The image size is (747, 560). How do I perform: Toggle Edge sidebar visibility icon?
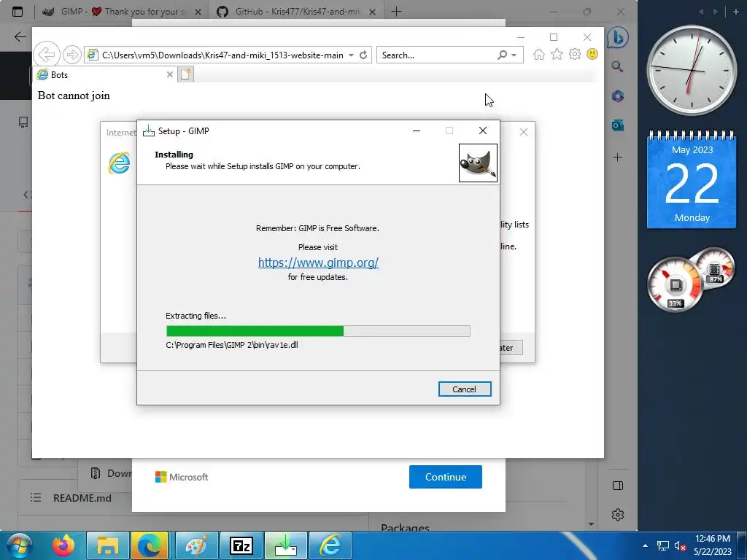click(618, 486)
